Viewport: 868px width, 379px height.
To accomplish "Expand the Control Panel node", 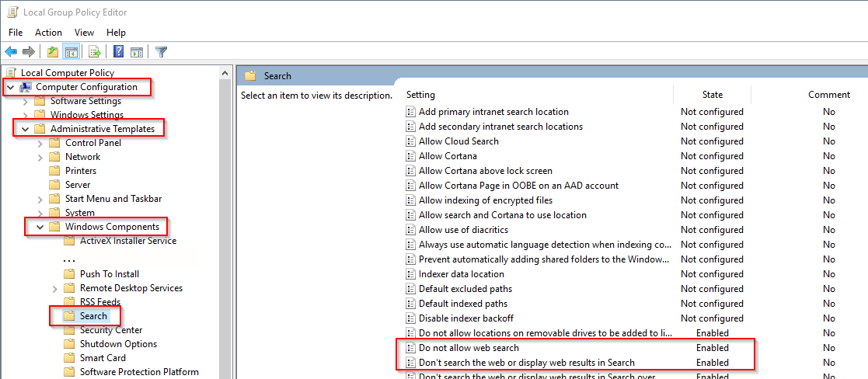I will click(40, 144).
